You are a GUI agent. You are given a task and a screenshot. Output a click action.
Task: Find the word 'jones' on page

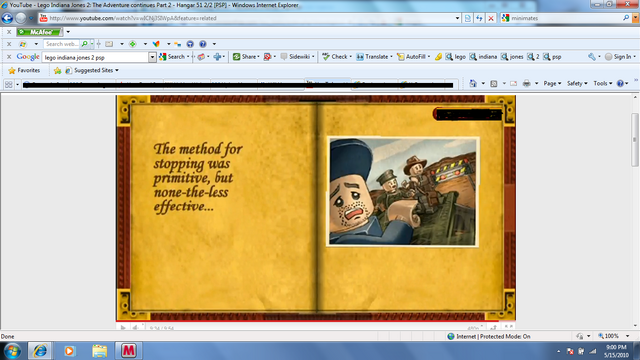click(x=512, y=57)
